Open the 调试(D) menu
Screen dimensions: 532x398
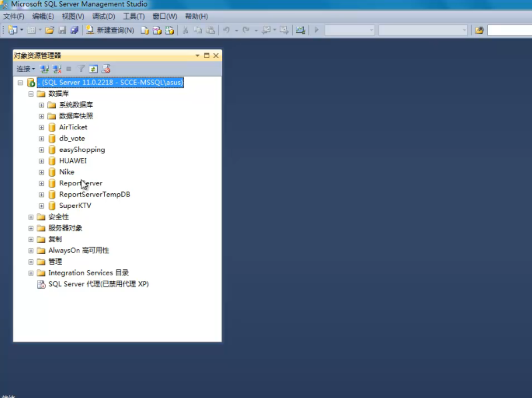point(103,16)
